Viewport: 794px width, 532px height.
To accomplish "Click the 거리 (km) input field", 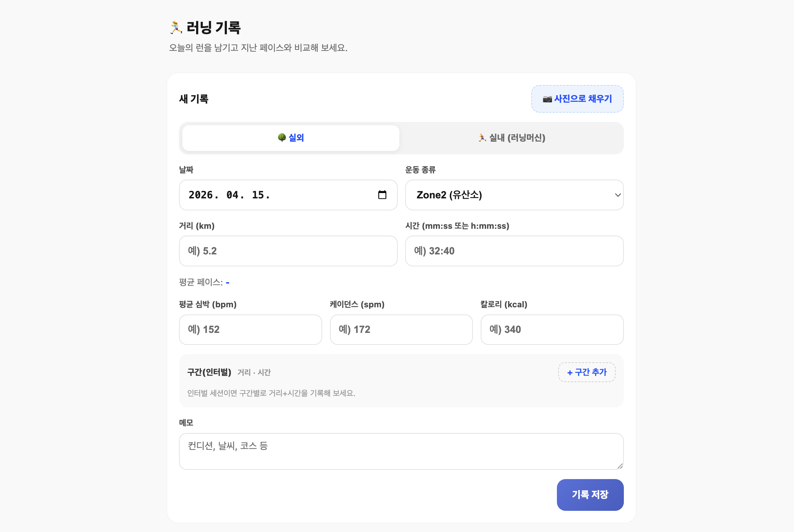I will click(x=288, y=251).
